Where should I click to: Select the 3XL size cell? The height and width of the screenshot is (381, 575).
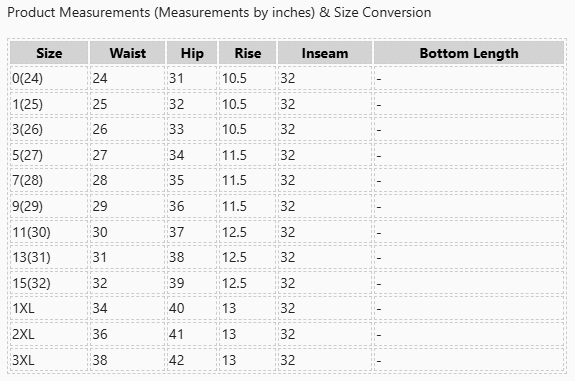[x=49, y=360]
